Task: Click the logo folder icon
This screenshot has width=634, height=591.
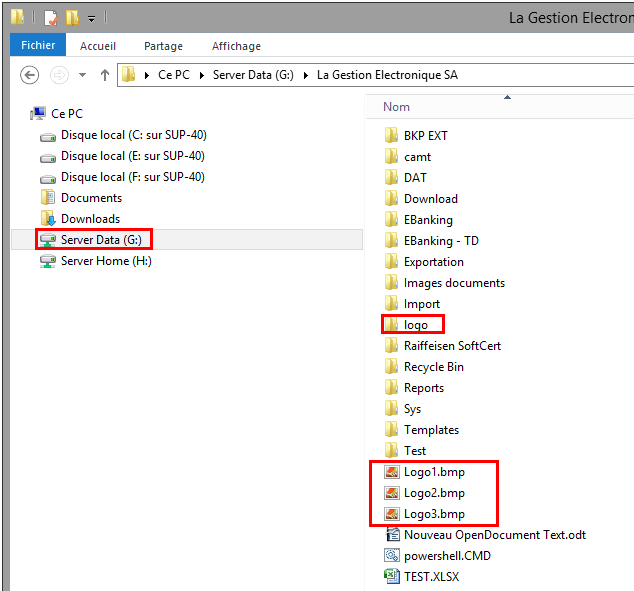Action: [x=392, y=325]
